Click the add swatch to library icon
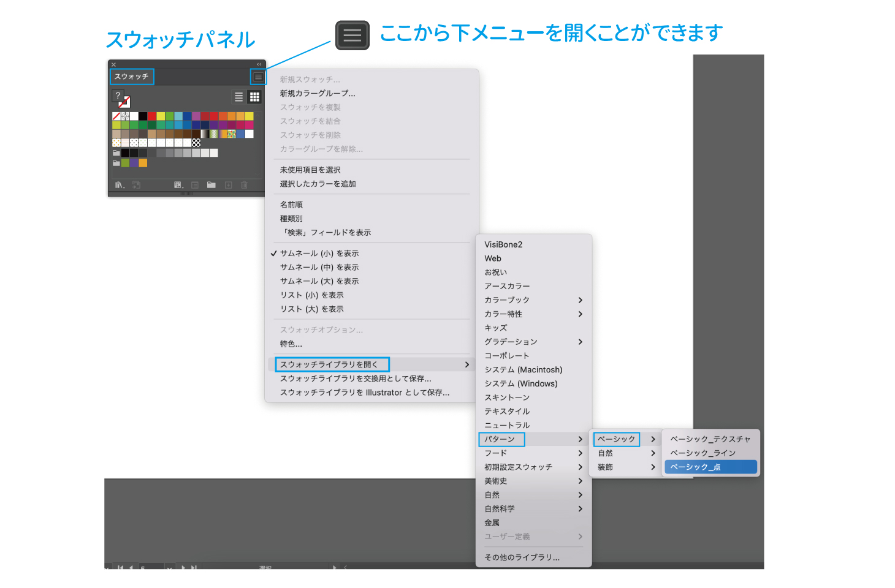The height and width of the screenshot is (588, 895). [136, 185]
